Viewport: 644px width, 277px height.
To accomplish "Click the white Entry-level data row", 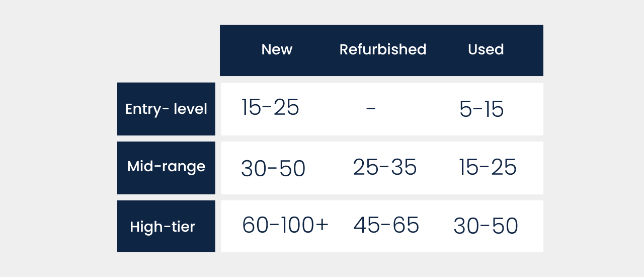I will click(x=382, y=109).
